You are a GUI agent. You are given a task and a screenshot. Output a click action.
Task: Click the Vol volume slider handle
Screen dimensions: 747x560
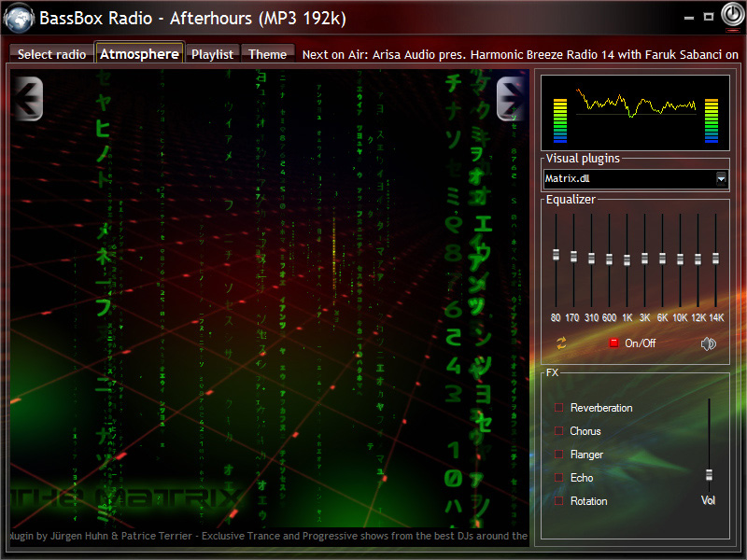[709, 475]
